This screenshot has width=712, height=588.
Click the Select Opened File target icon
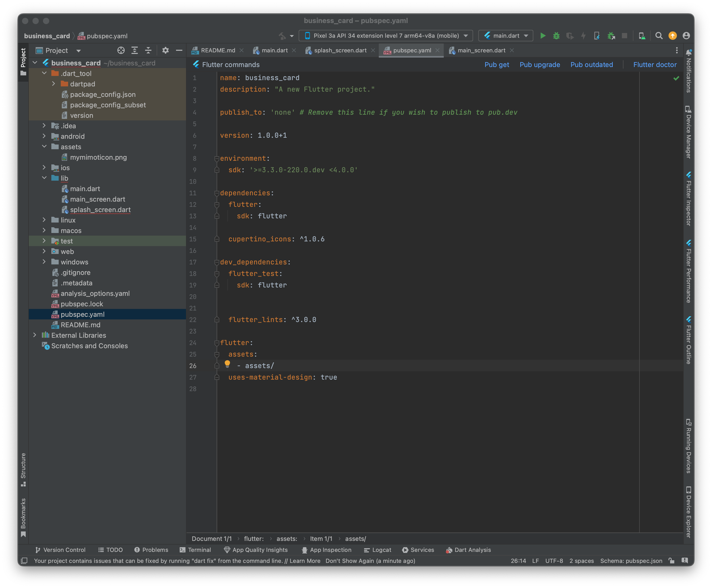(121, 51)
